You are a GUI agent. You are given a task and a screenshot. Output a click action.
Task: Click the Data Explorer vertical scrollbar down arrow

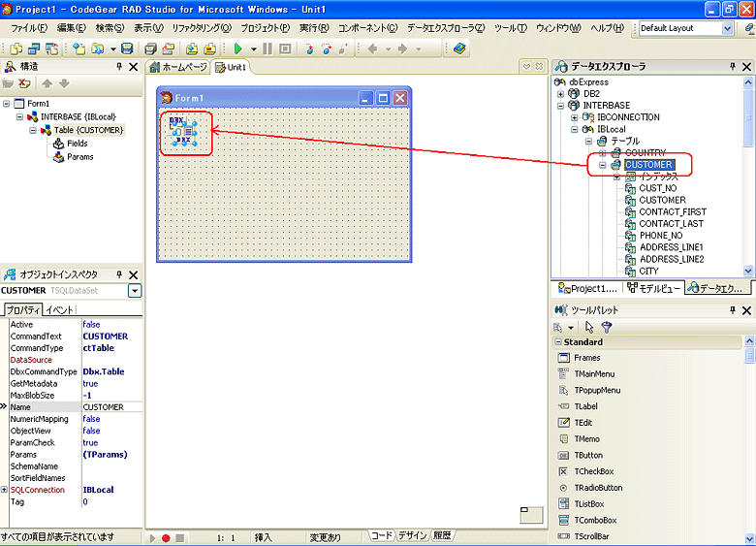coord(748,272)
